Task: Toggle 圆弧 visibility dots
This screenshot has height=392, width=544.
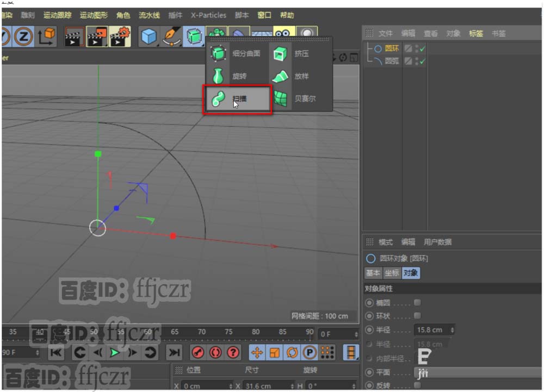Action: pyautogui.click(x=417, y=61)
